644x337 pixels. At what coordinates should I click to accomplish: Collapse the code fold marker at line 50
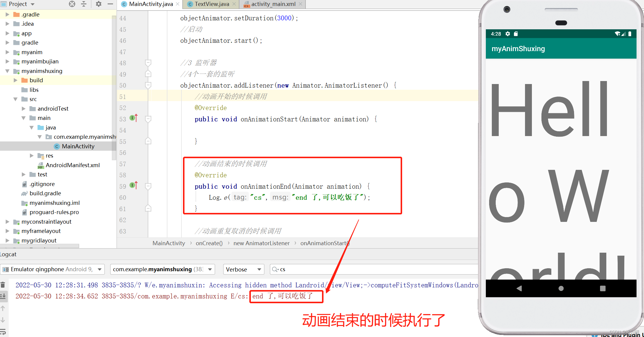point(148,85)
